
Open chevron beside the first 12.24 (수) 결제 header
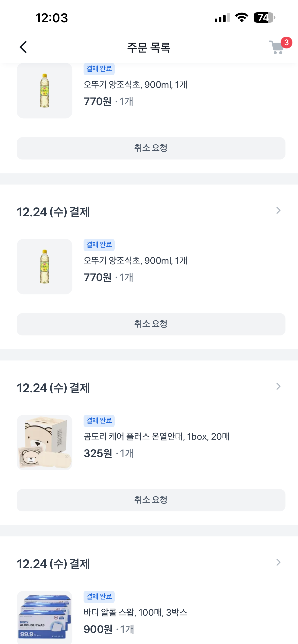point(278,210)
